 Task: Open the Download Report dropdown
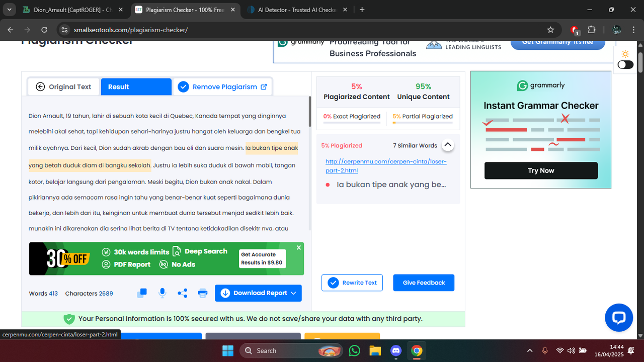(x=258, y=293)
